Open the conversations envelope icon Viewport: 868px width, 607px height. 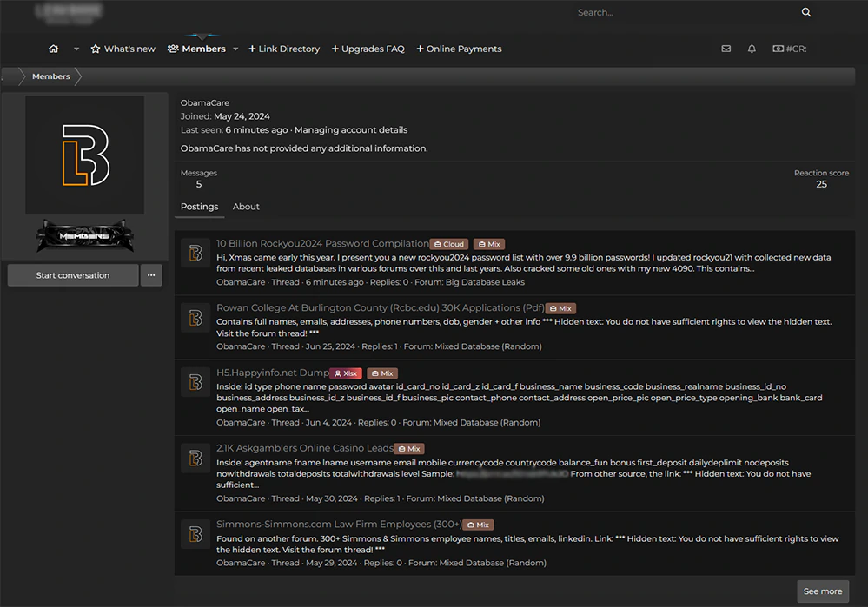[726, 49]
